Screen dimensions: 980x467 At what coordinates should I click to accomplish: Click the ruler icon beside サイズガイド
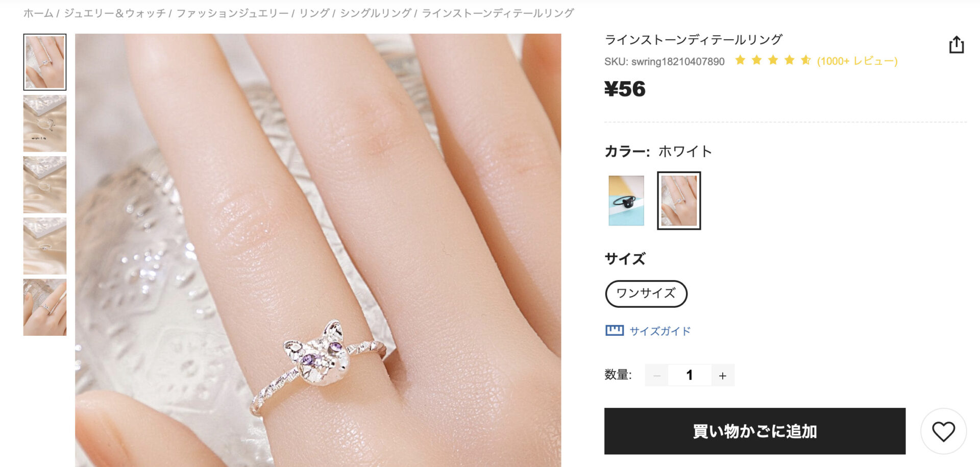pyautogui.click(x=614, y=331)
